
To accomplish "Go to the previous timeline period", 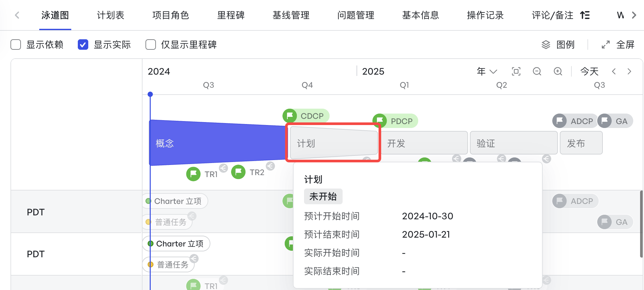I will point(614,71).
